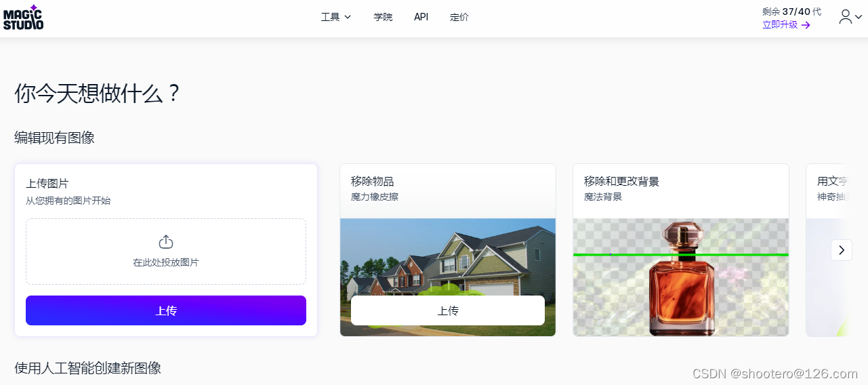Open the user account icon
The image size is (868, 385).
tap(845, 17)
